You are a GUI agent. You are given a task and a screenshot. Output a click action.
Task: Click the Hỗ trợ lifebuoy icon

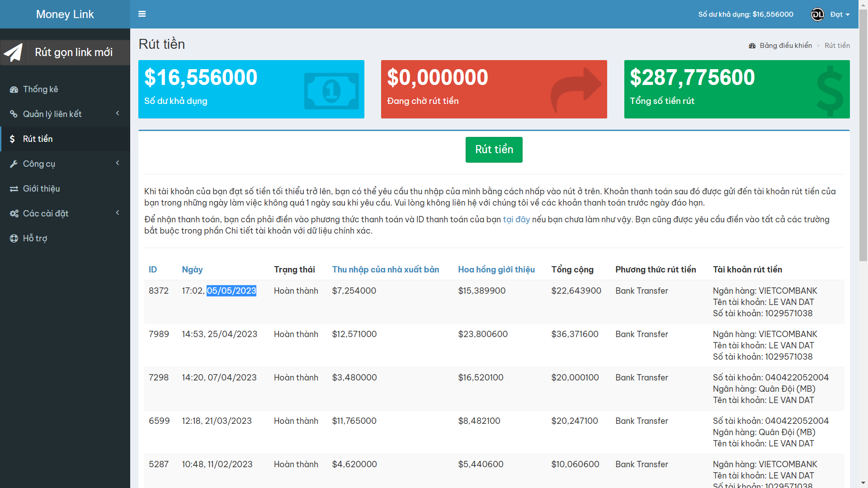(14, 239)
